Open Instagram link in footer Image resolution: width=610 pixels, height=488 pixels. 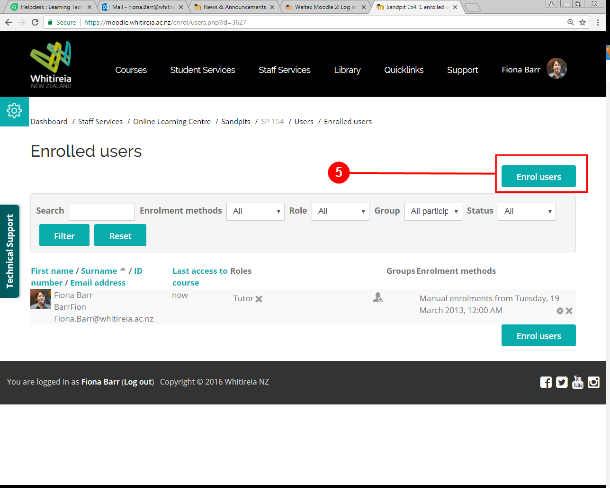click(594, 383)
